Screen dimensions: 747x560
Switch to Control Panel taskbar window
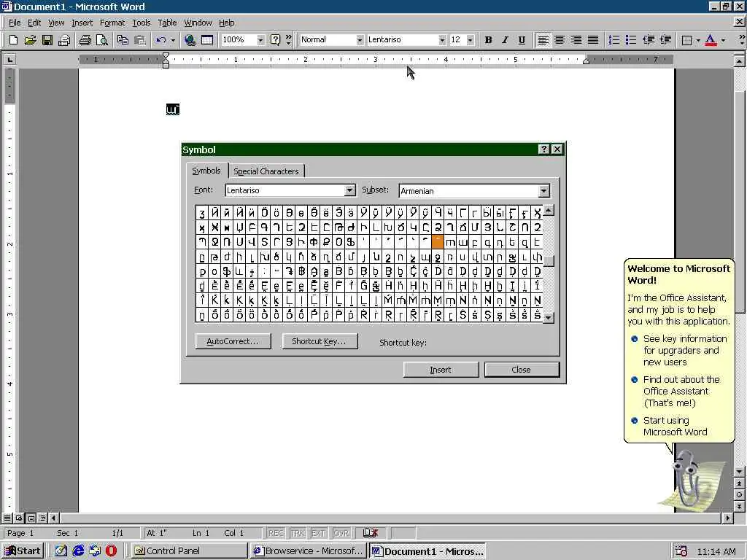[189, 551]
